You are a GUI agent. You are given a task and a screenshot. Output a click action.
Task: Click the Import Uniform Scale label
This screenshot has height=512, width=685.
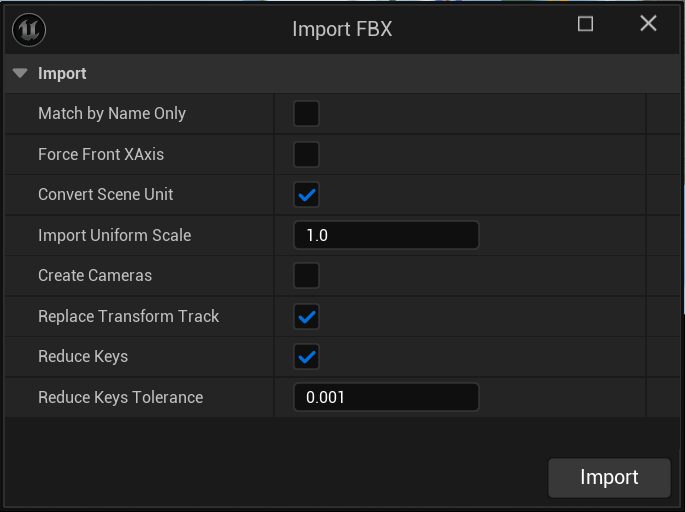114,235
